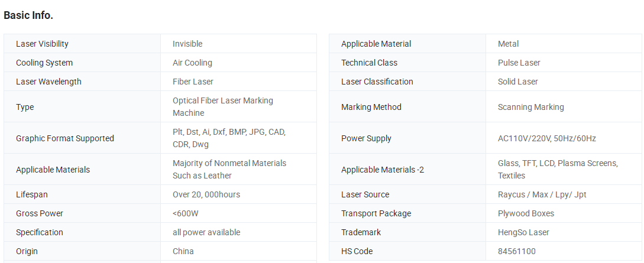
Task: Click the Graphic Format Supported label
Action: (x=65, y=138)
